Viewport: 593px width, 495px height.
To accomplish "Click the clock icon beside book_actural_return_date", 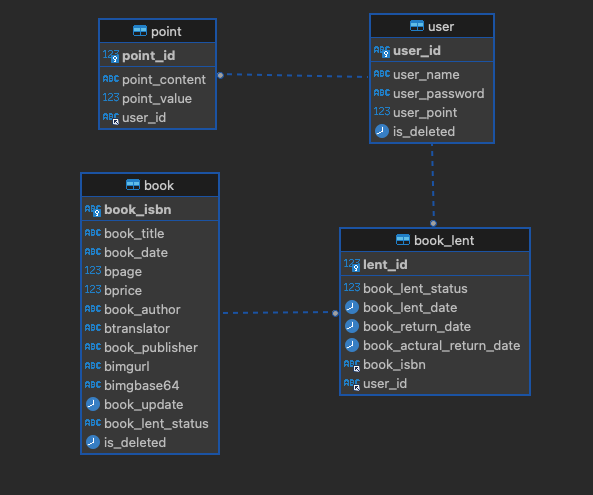I will coord(352,345).
